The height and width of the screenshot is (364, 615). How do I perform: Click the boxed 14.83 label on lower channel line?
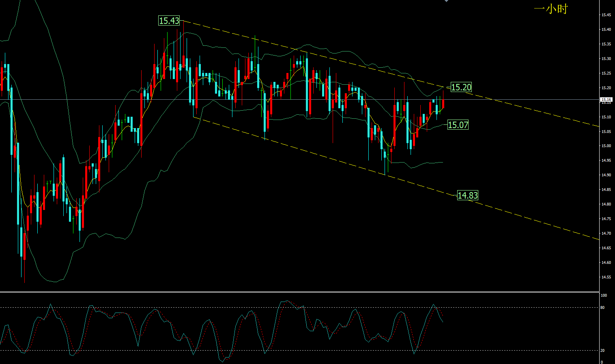coord(468,195)
